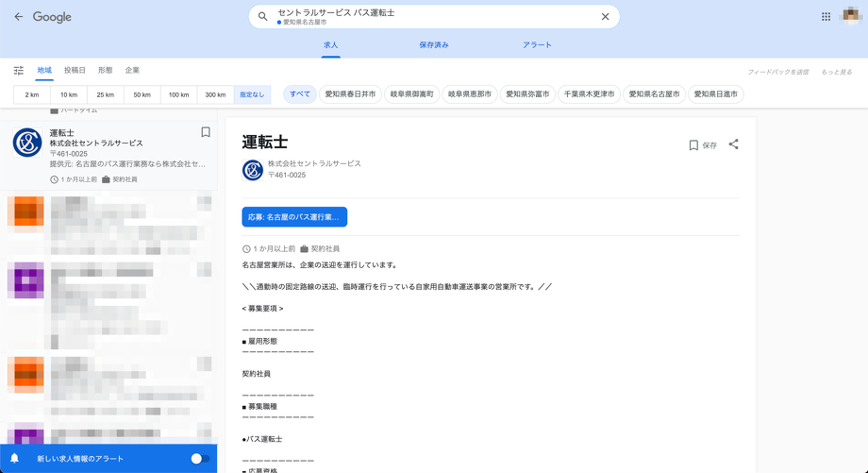Screen dimensions: 868x473
Task: Select the 形態 filter tab
Action: pos(105,71)
